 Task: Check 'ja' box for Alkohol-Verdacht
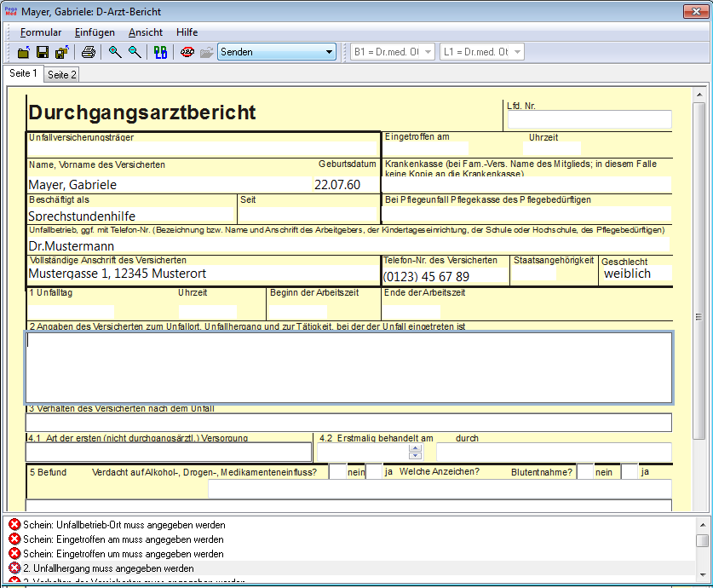374,471
